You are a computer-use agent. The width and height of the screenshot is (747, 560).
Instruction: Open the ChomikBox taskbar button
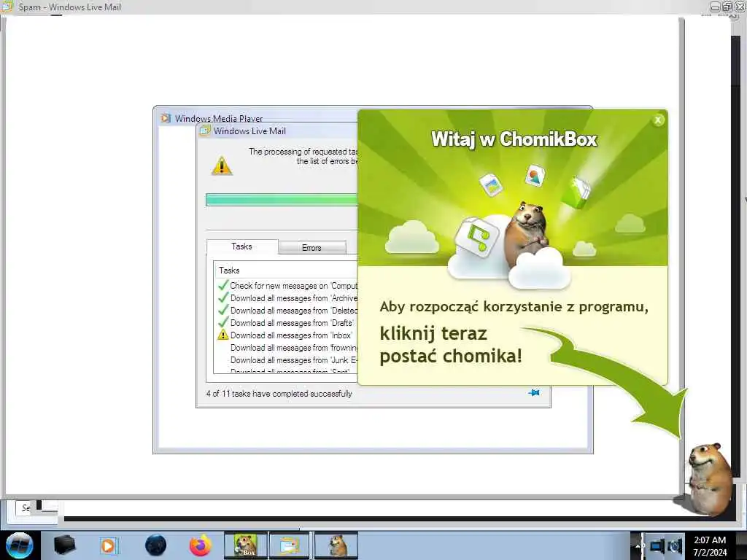(246, 545)
